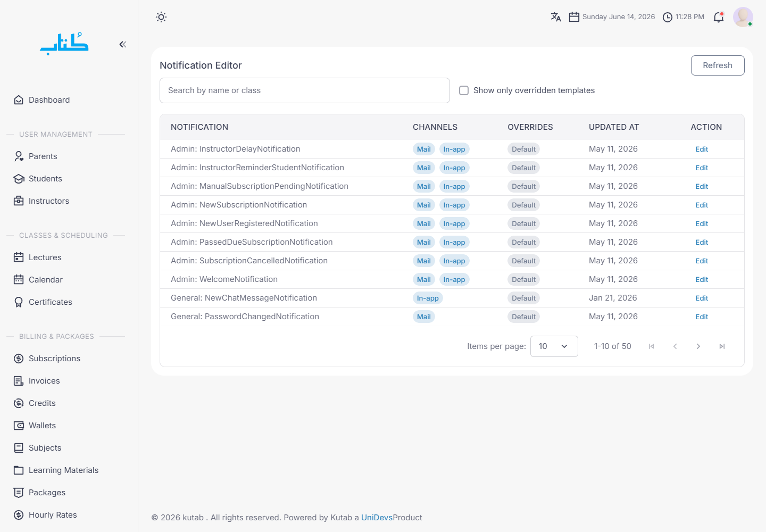Image resolution: width=766 pixels, height=532 pixels.
Task: Click the Credits coin icon
Action: [19, 403]
